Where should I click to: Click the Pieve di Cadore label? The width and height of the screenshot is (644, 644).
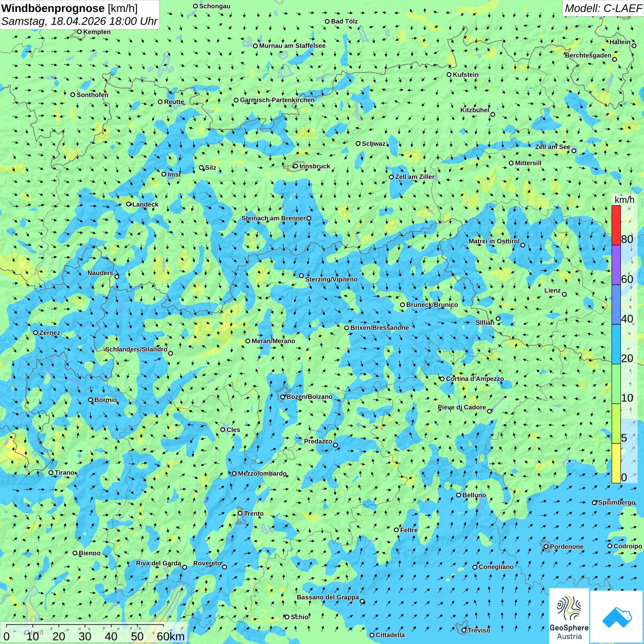click(462, 407)
